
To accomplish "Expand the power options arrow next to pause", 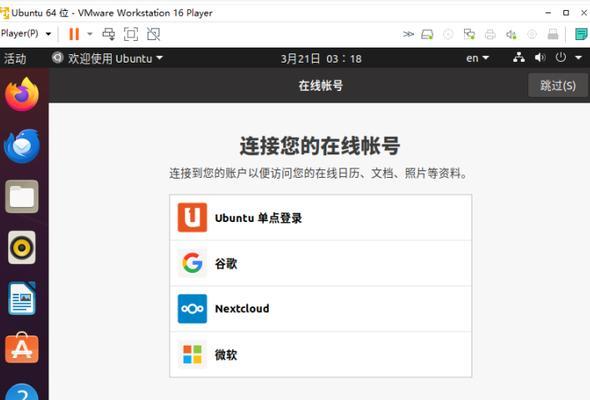I will click(90, 34).
